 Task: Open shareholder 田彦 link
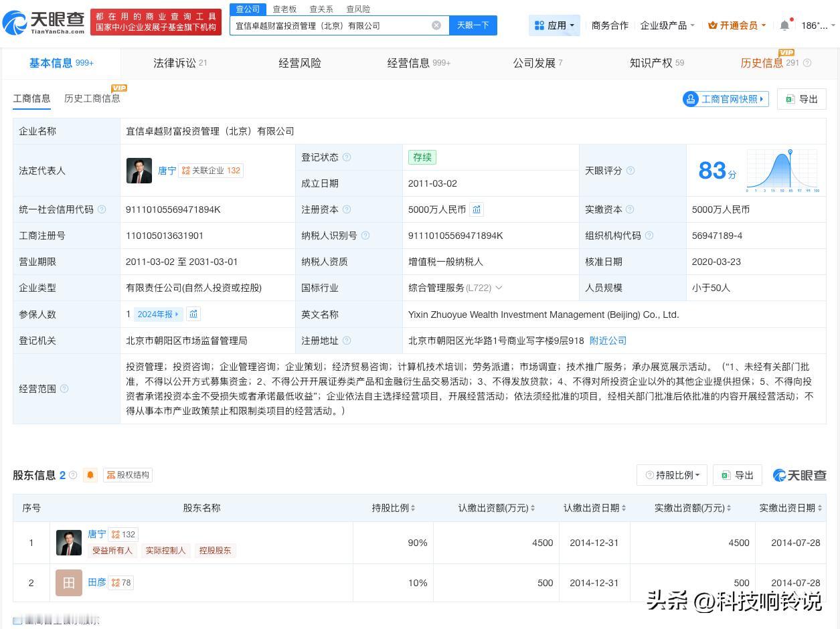coord(97,582)
